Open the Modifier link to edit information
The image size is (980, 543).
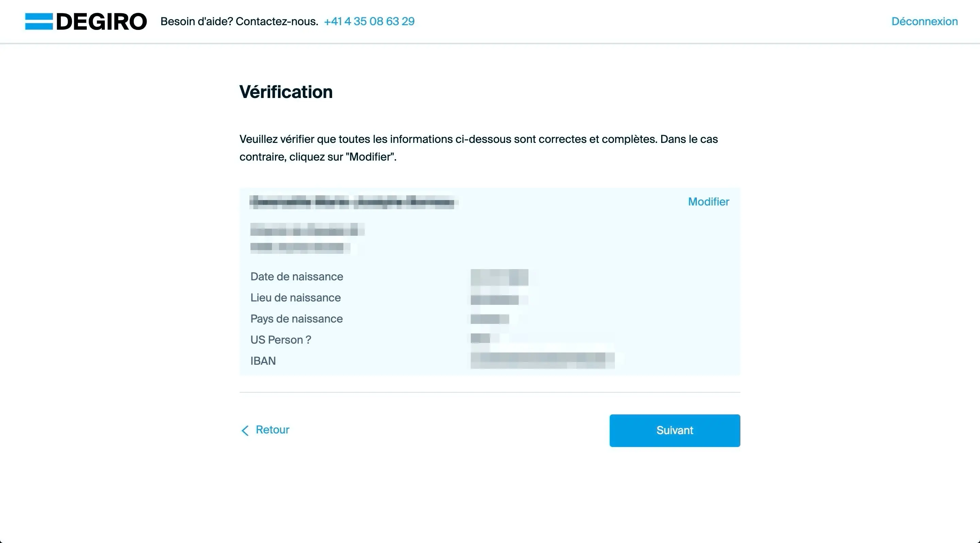[x=708, y=201]
